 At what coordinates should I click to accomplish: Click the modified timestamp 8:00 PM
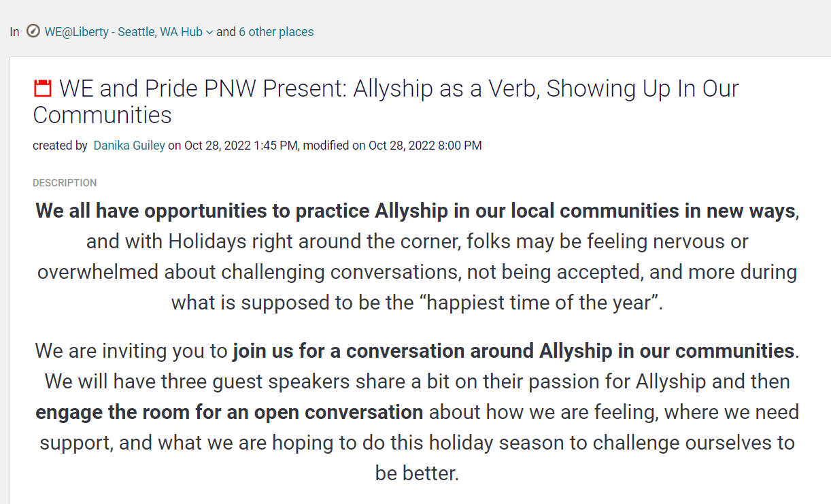[x=459, y=146]
